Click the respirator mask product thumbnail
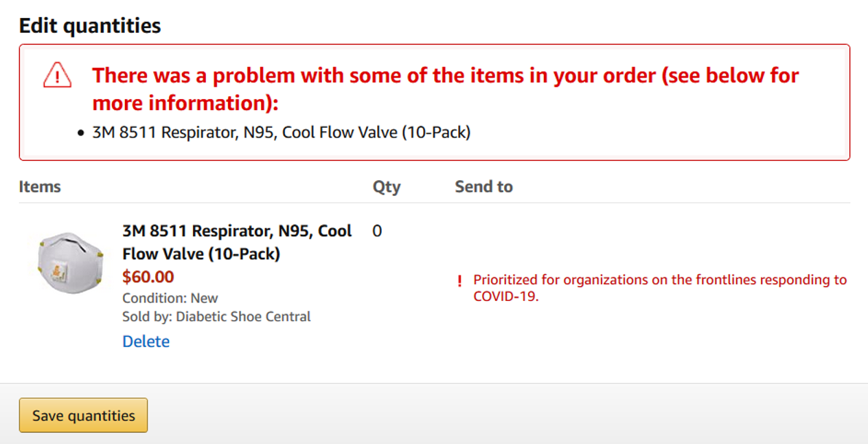Image resolution: width=868 pixels, height=444 pixels. tap(70, 263)
